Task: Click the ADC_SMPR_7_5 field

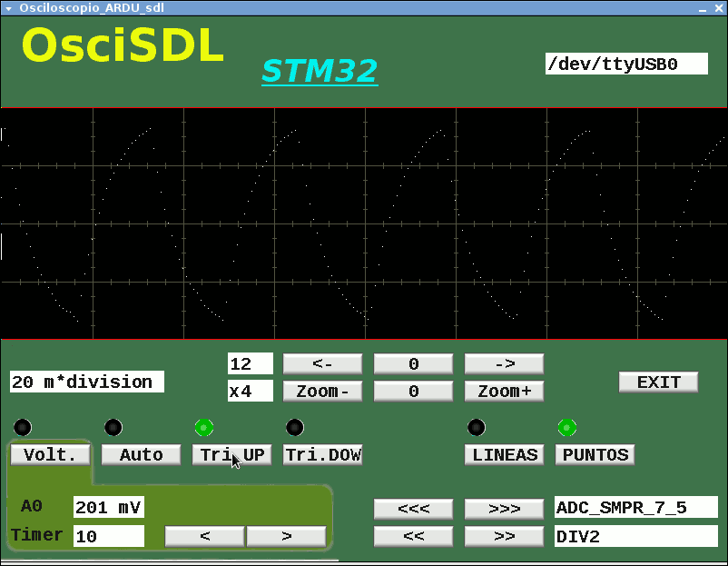Action: pyautogui.click(x=636, y=507)
